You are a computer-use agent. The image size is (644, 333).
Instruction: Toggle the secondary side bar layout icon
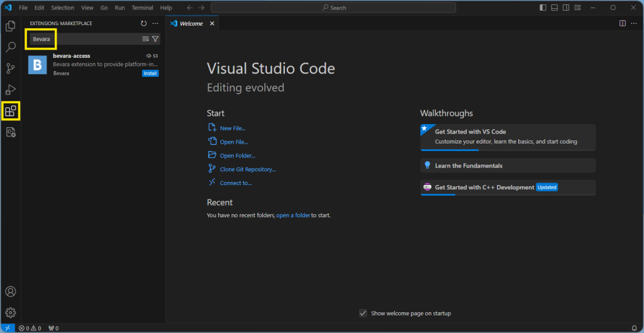coord(566,8)
